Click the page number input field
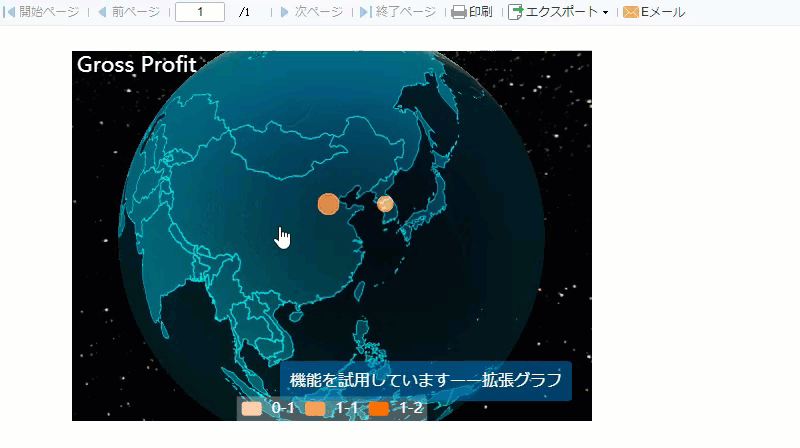The height and width of the screenshot is (448, 800). 200,12
